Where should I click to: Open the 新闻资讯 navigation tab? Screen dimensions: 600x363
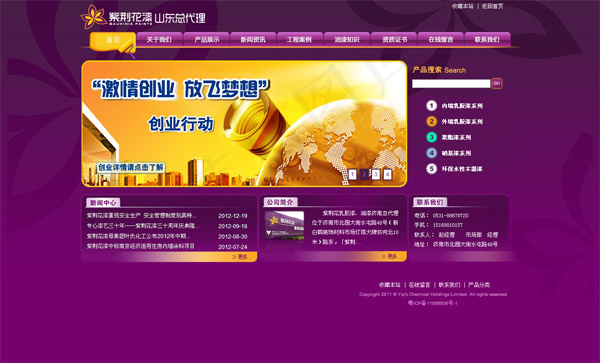[253, 39]
